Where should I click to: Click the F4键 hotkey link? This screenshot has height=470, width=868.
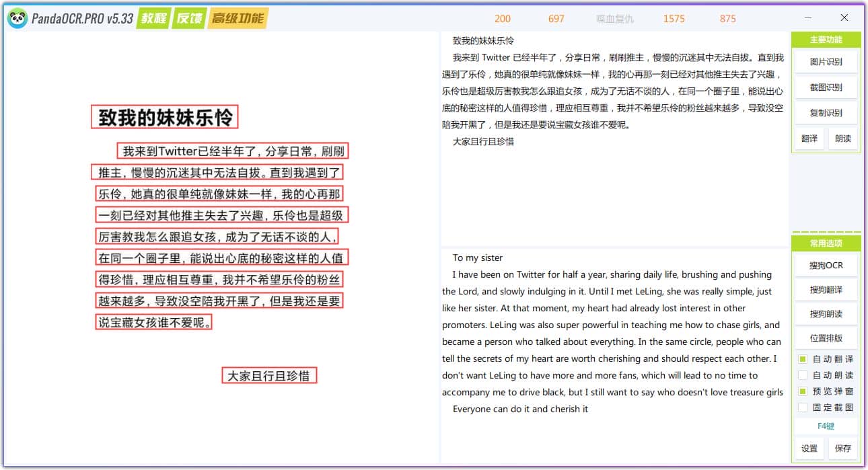tap(826, 426)
